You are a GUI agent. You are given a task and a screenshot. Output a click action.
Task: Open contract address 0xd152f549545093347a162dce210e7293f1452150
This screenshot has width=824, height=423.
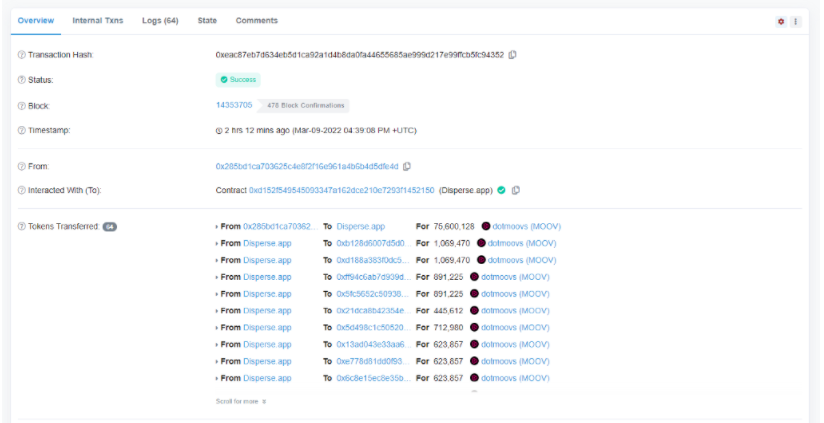click(342, 190)
